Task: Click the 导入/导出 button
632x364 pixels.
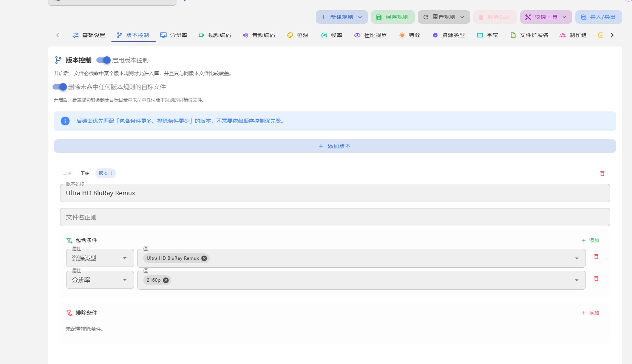Action: 599,17
